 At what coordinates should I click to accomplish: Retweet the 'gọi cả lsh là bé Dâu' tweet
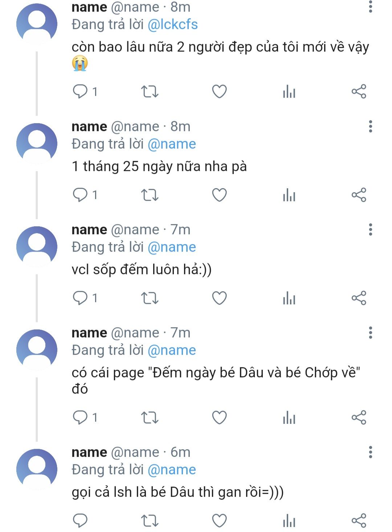coord(150,520)
